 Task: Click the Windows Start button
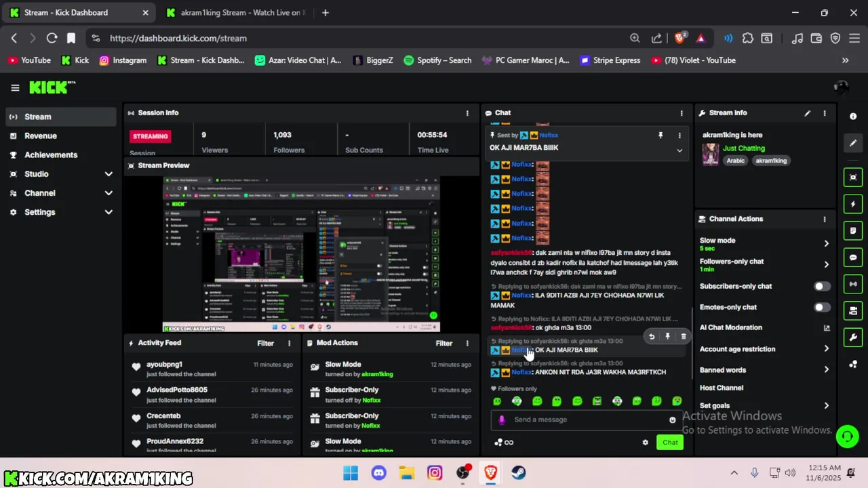pyautogui.click(x=350, y=473)
